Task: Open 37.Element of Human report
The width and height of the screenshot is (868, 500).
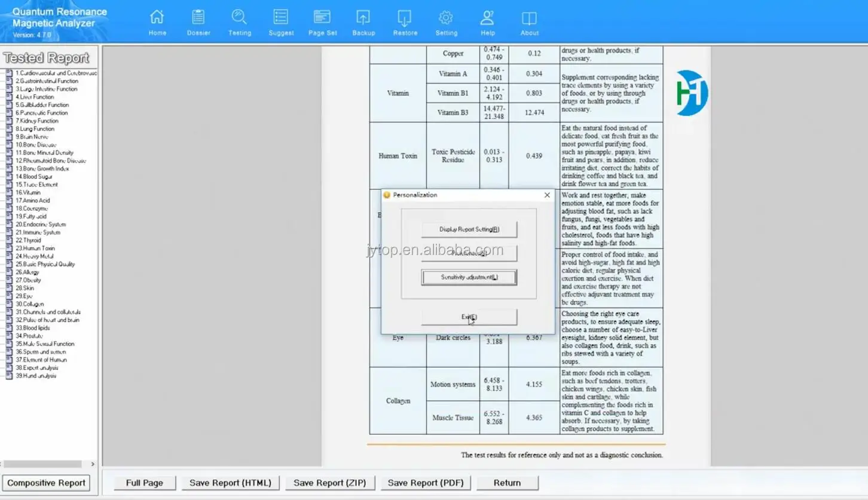Action: 41,360
